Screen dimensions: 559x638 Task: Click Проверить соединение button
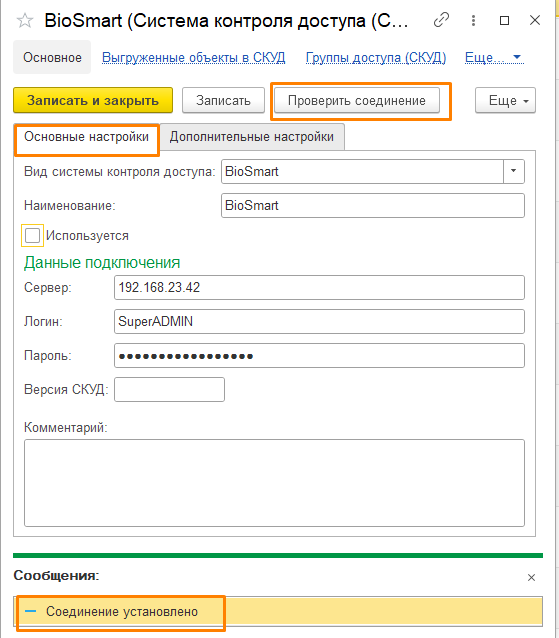coord(357,100)
